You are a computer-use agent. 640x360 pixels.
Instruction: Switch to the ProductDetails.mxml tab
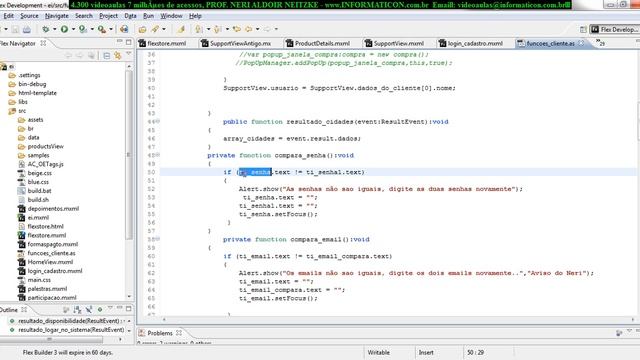tap(318, 43)
